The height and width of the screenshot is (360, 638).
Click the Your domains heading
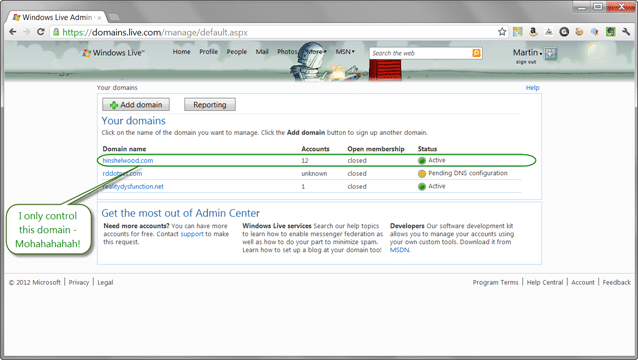pos(133,121)
